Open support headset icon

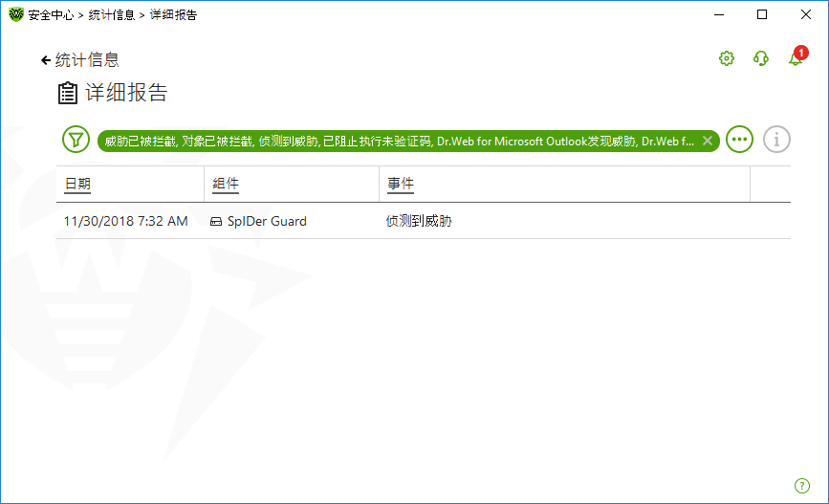tap(761, 58)
